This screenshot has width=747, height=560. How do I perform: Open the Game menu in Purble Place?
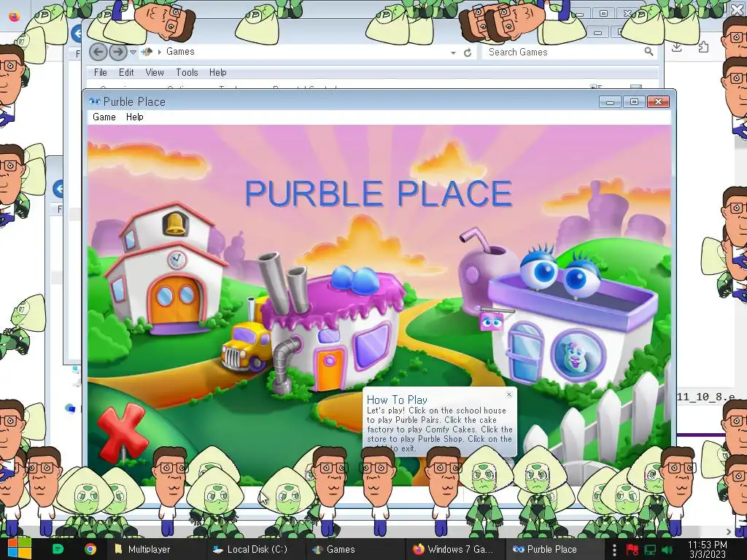click(x=104, y=117)
